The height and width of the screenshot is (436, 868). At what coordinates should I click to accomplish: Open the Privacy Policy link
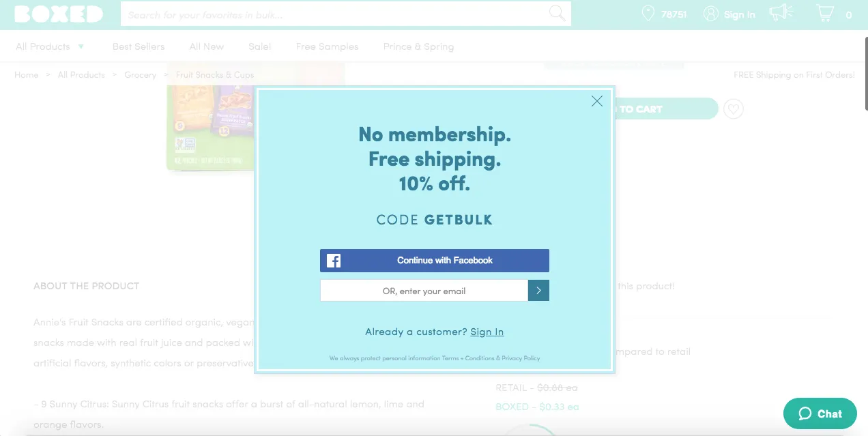pos(521,358)
